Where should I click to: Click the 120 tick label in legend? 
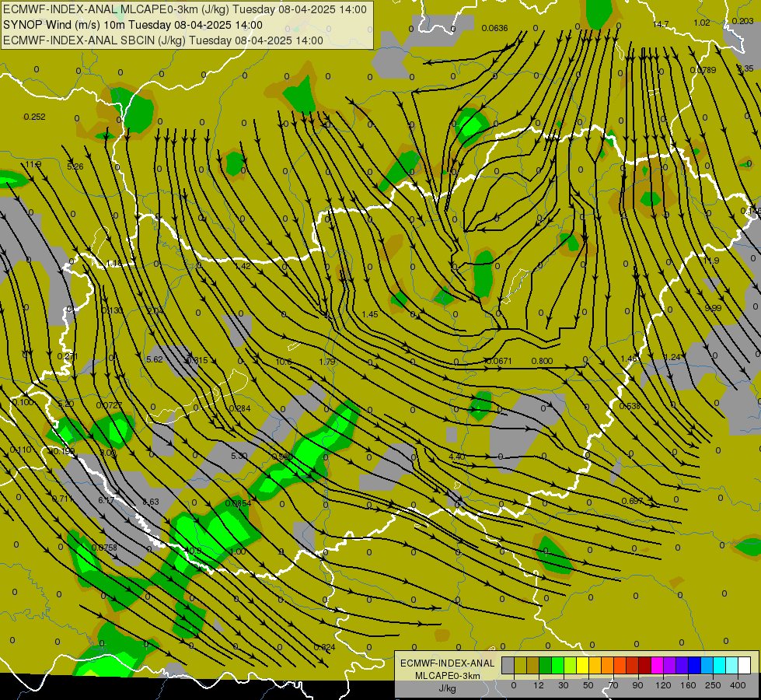coord(663,685)
